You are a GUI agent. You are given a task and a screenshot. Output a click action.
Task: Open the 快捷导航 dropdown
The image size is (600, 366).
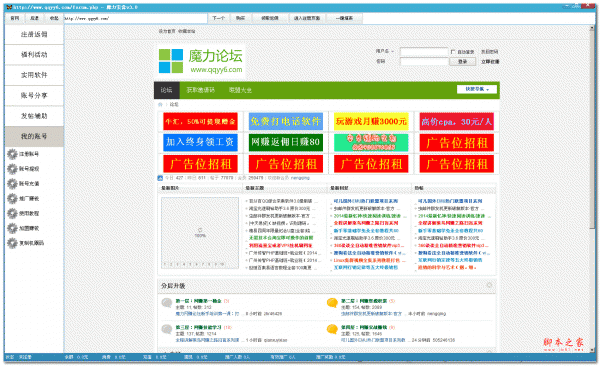point(477,89)
